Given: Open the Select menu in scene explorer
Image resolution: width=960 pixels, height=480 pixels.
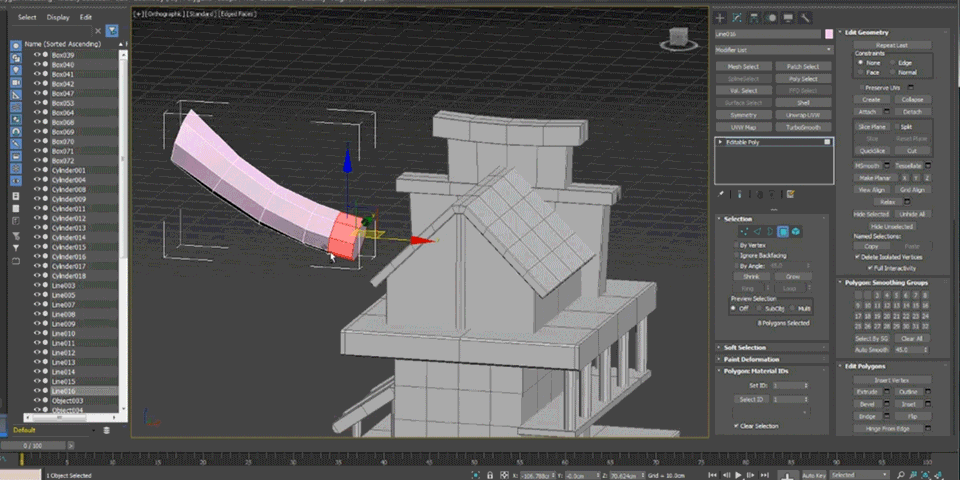Looking at the screenshot, I should click(x=27, y=17).
